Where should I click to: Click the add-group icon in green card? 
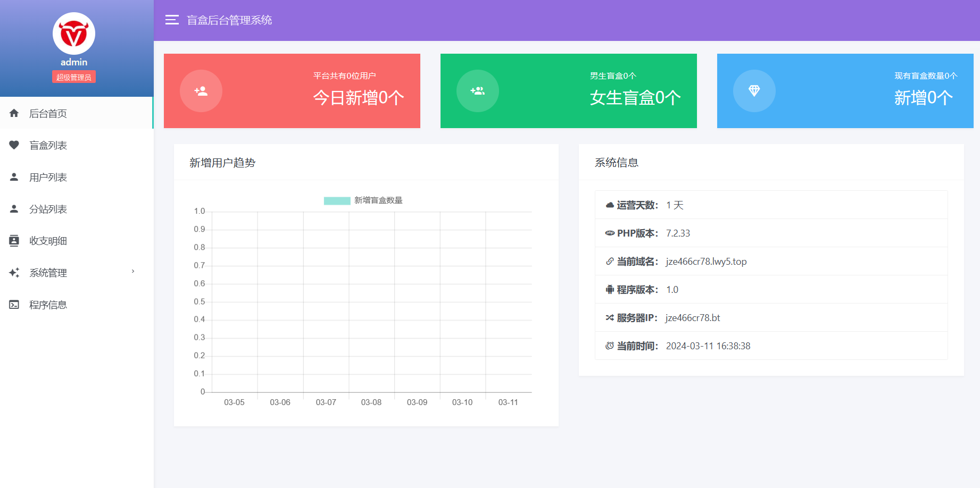point(478,91)
